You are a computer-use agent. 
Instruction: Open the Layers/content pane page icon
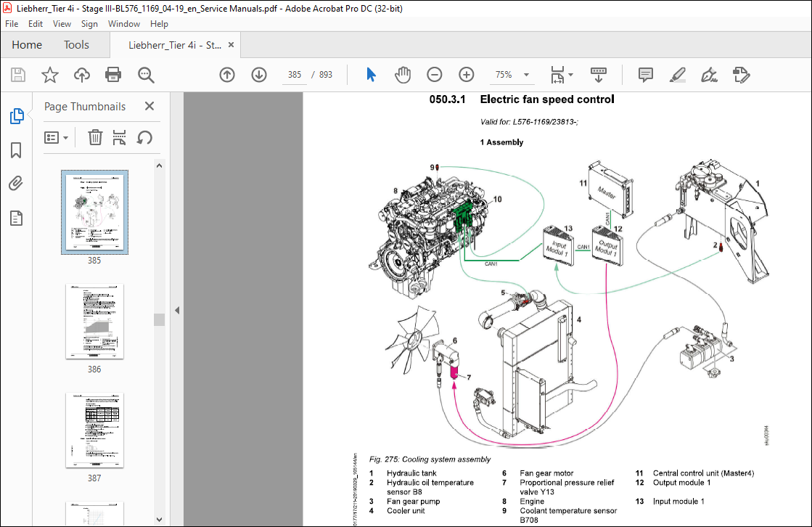tap(16, 218)
